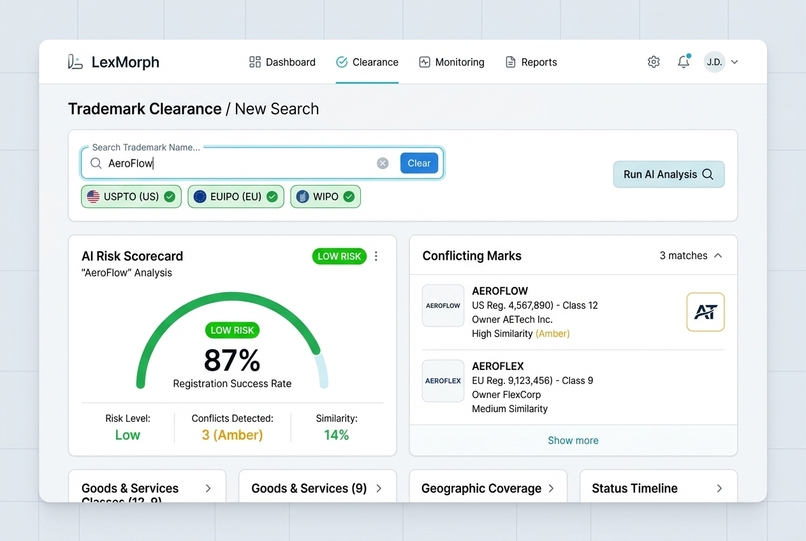Click Medium Similarity text under AEROFLEX

pos(510,409)
